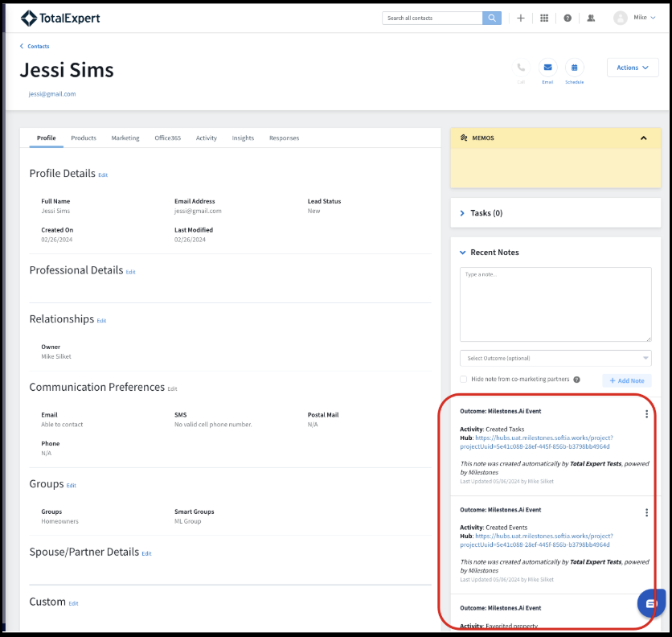Go to the Insights tab

click(243, 138)
